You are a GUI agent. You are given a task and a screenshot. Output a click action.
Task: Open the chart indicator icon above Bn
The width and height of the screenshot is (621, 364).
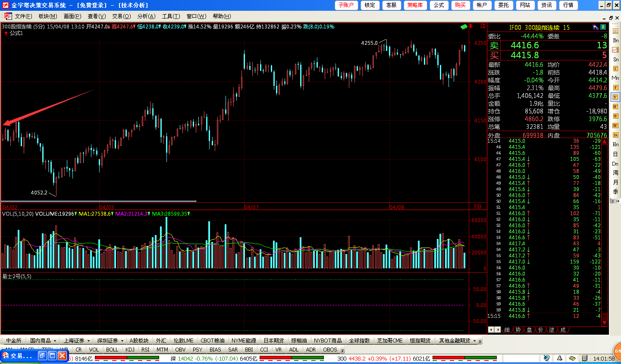click(x=615, y=31)
